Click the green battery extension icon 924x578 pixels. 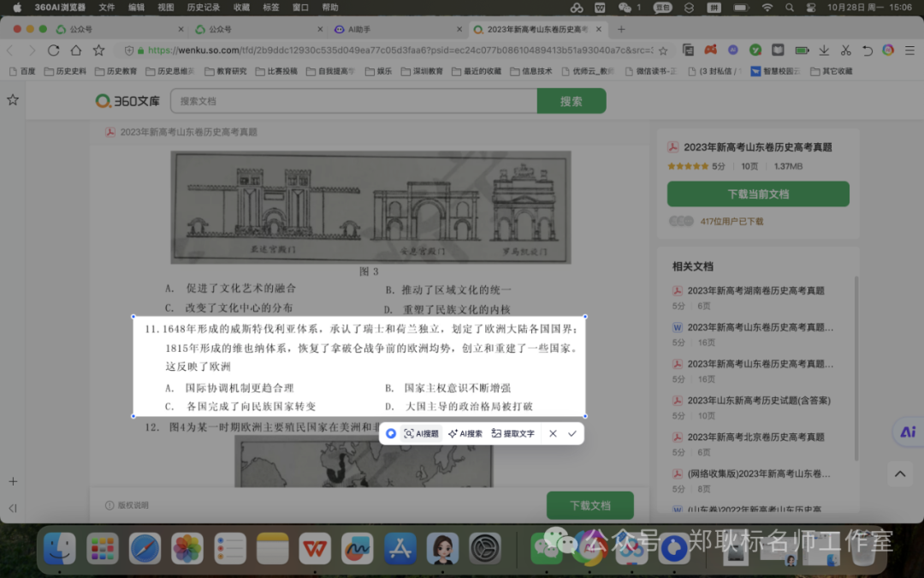point(802,51)
